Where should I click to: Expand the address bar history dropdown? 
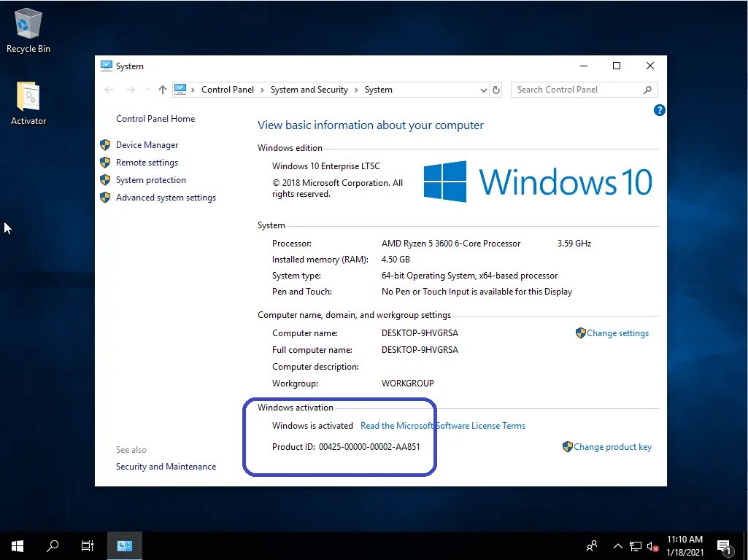tap(483, 90)
